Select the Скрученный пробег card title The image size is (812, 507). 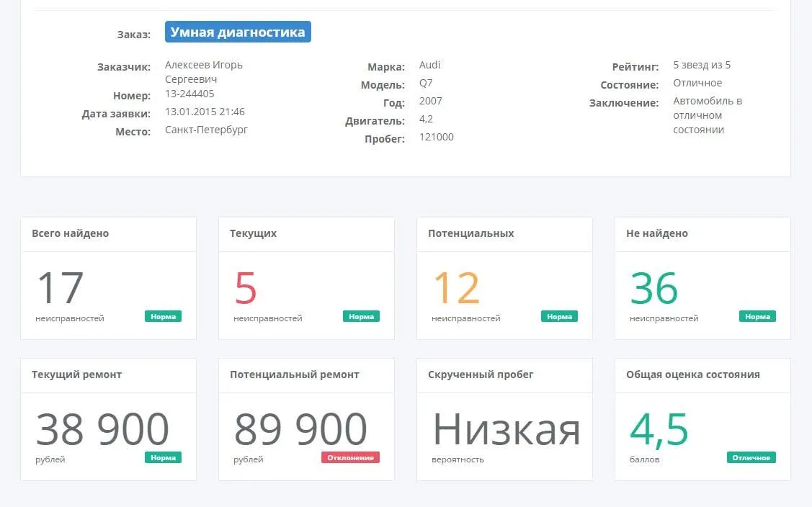pos(481,374)
